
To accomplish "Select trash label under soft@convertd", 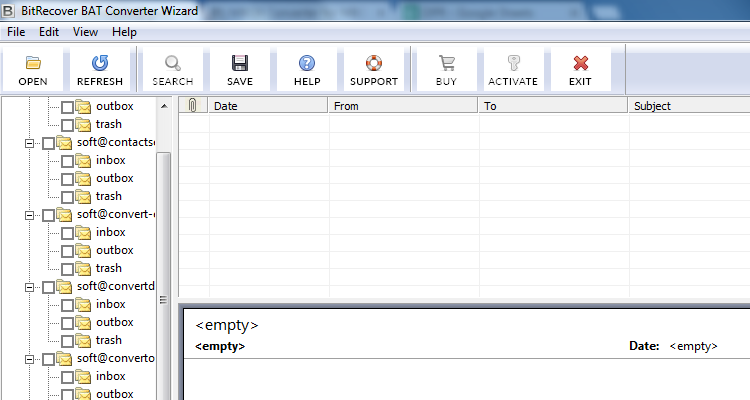I will point(109,340).
